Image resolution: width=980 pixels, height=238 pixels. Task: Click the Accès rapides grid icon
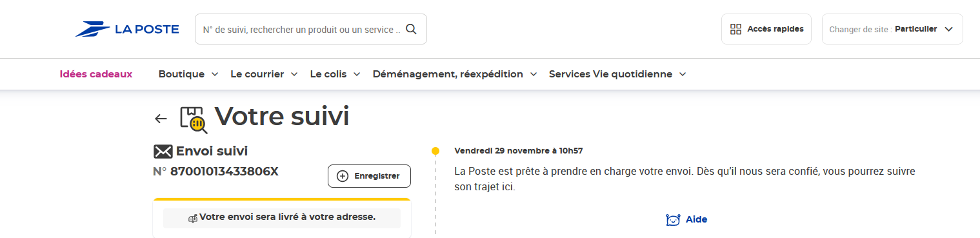click(735, 29)
